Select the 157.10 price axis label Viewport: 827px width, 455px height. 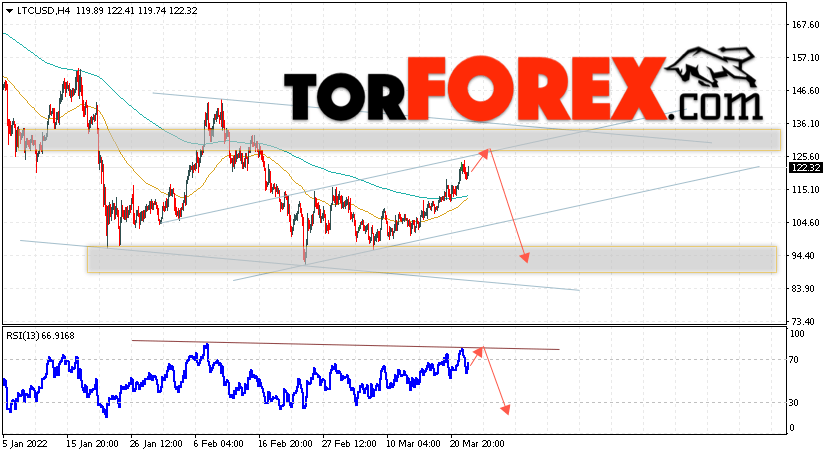coord(806,57)
